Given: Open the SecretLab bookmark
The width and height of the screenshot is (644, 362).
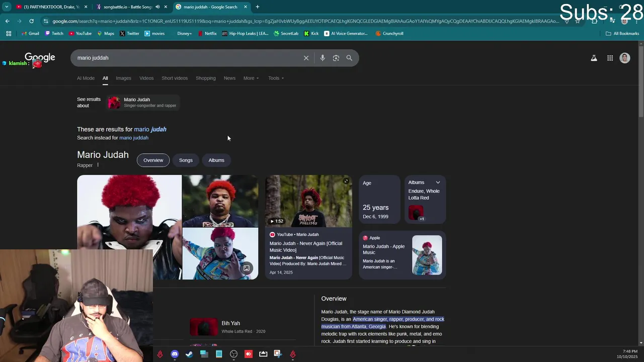Looking at the screenshot, I should (286, 34).
